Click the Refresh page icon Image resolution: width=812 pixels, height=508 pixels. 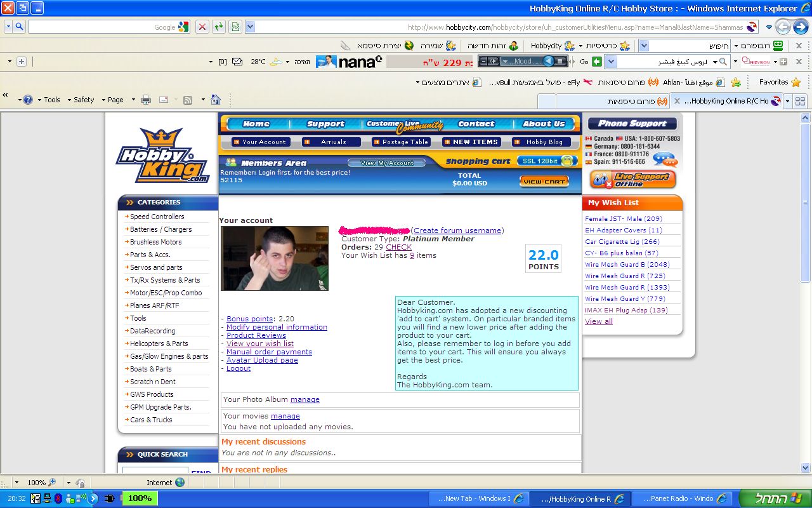[x=218, y=27]
